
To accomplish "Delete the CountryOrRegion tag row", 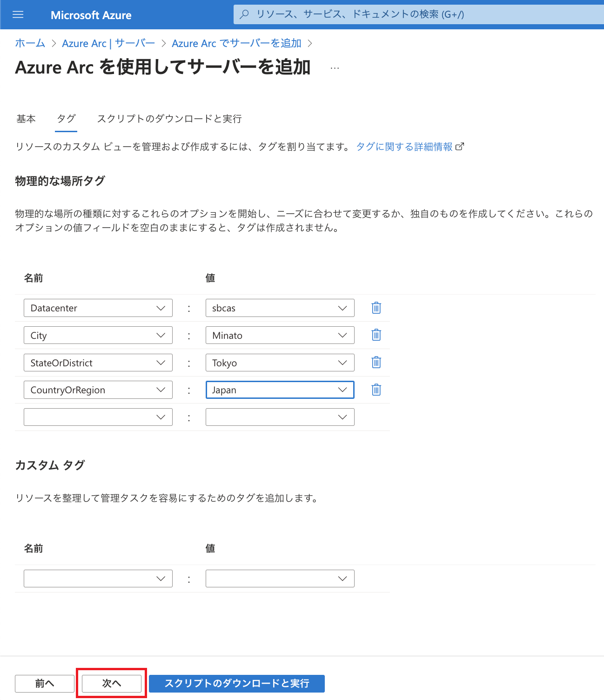I will coord(376,390).
